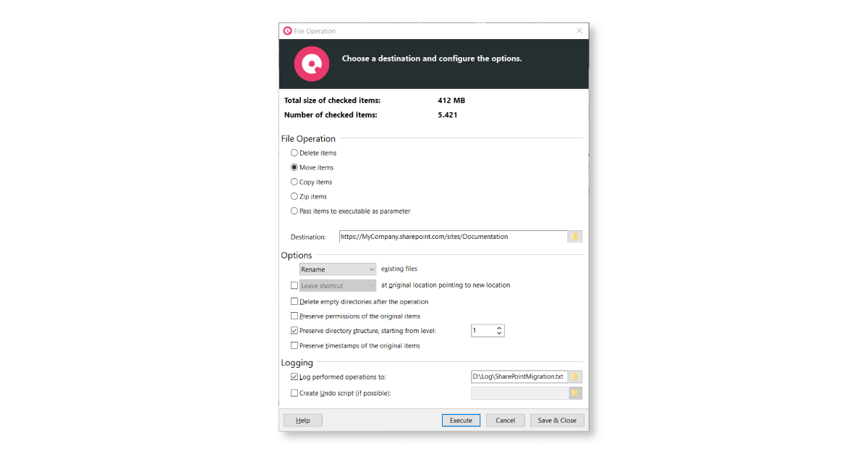This screenshot has height=454, width=868.
Task: Decrease the directory level stepper
Action: [499, 334]
